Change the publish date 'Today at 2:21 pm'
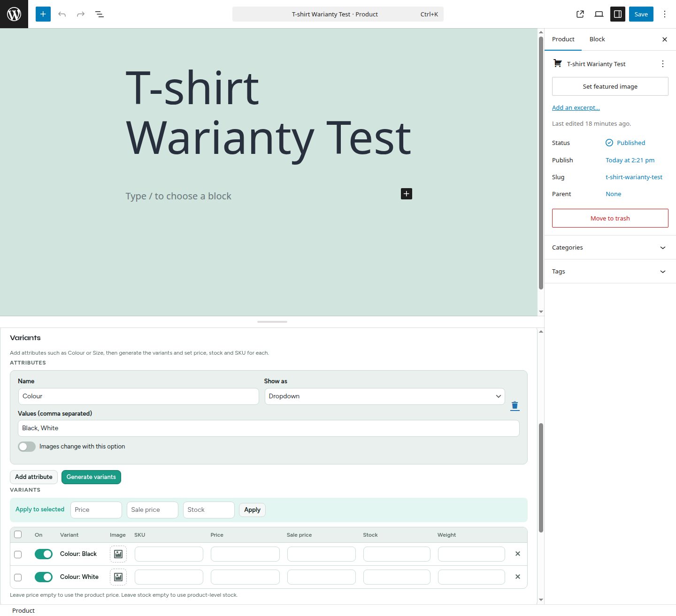Image resolution: width=676 pixels, height=616 pixels. tap(630, 160)
